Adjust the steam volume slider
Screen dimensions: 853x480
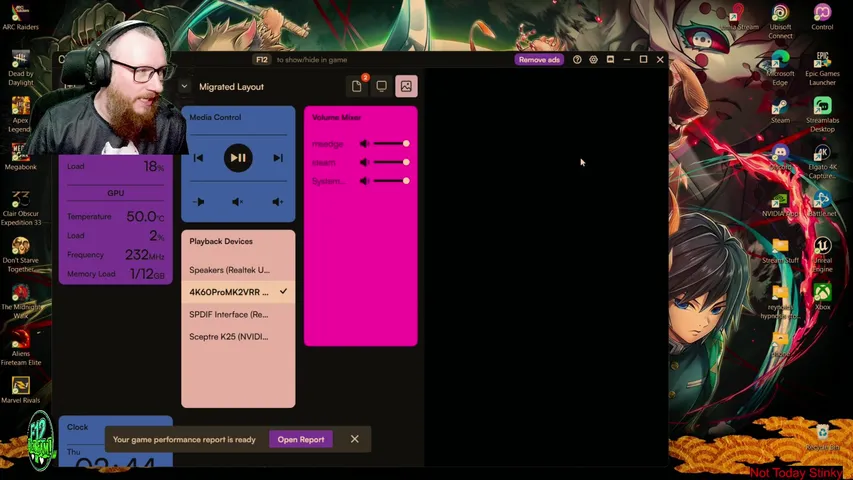(x=392, y=162)
